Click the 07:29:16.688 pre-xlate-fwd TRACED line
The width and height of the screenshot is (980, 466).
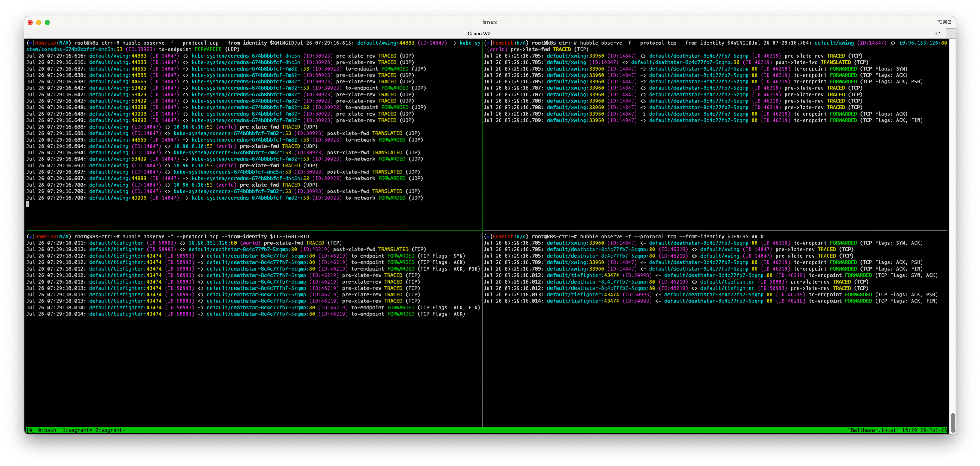(172, 127)
